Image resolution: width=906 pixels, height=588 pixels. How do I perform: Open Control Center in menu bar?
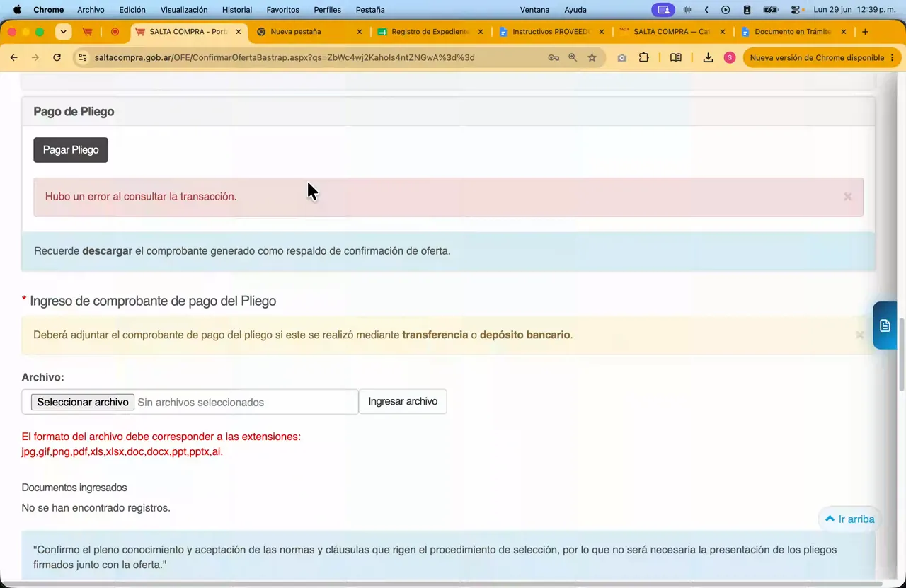[x=796, y=10]
